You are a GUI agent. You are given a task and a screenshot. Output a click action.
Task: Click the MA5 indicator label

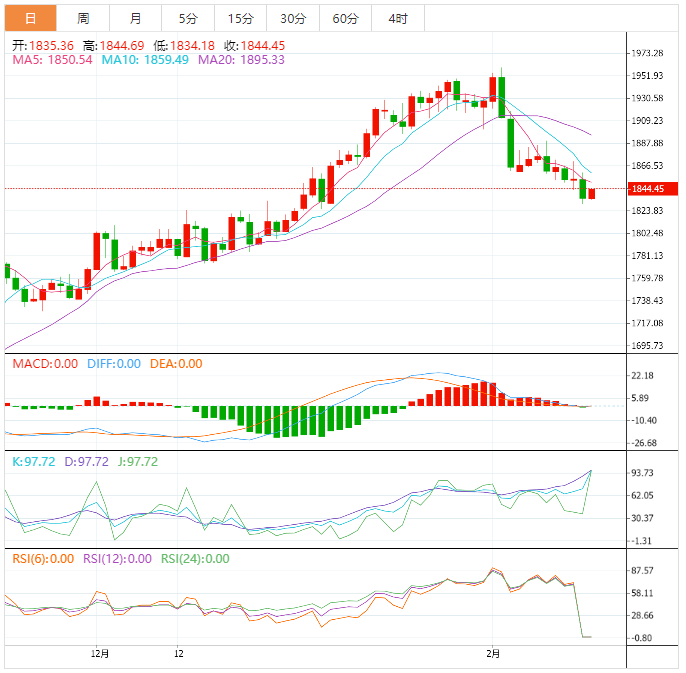pyautogui.click(x=52, y=60)
